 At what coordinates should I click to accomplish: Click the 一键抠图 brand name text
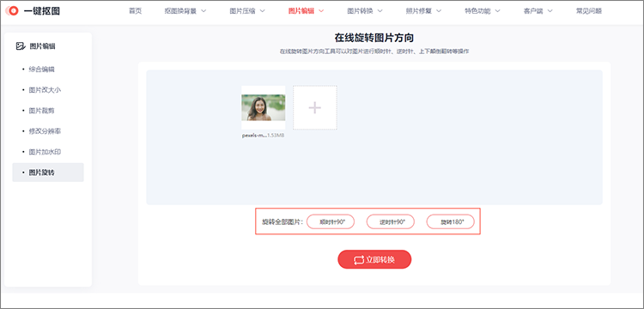coord(42,11)
